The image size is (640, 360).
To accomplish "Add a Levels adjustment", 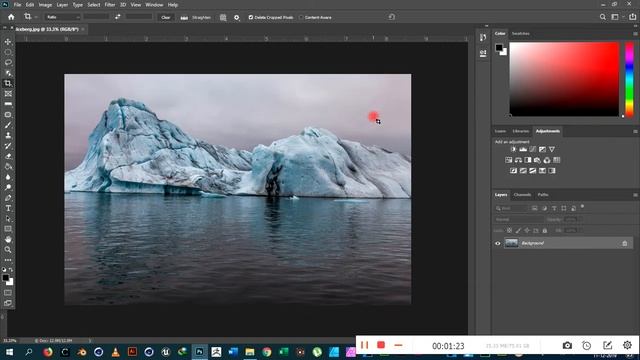I will (523, 149).
